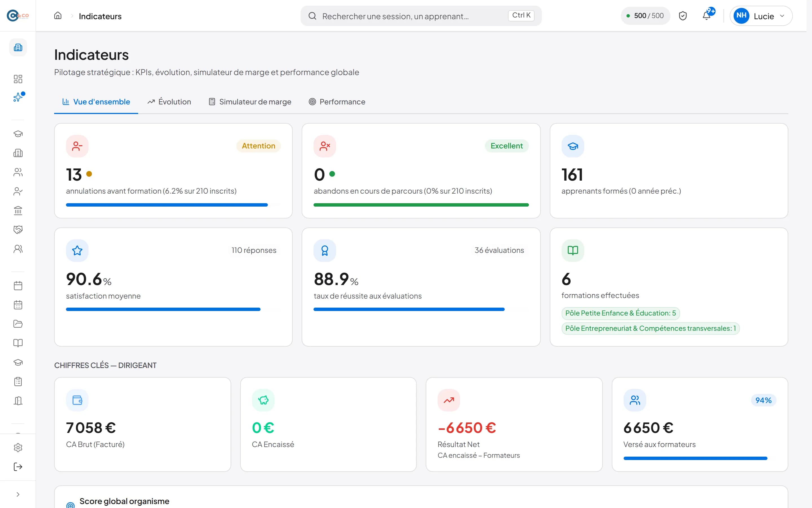Click the CA Encaissé card

click(328, 424)
